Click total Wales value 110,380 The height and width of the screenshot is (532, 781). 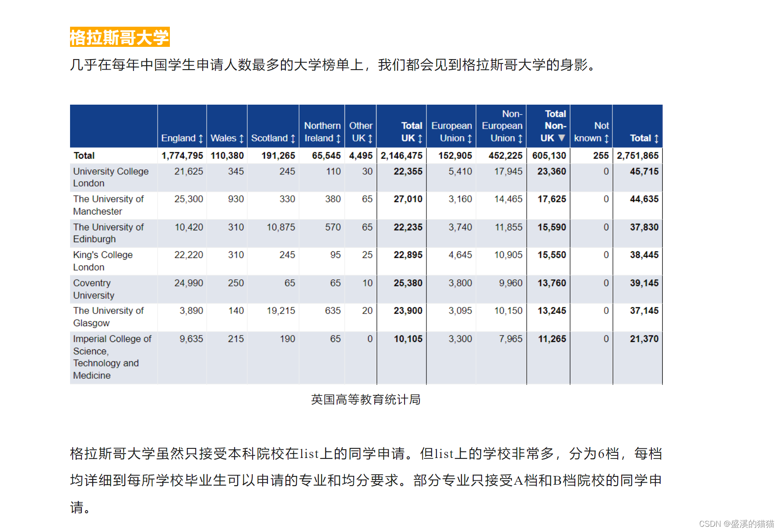(x=227, y=155)
